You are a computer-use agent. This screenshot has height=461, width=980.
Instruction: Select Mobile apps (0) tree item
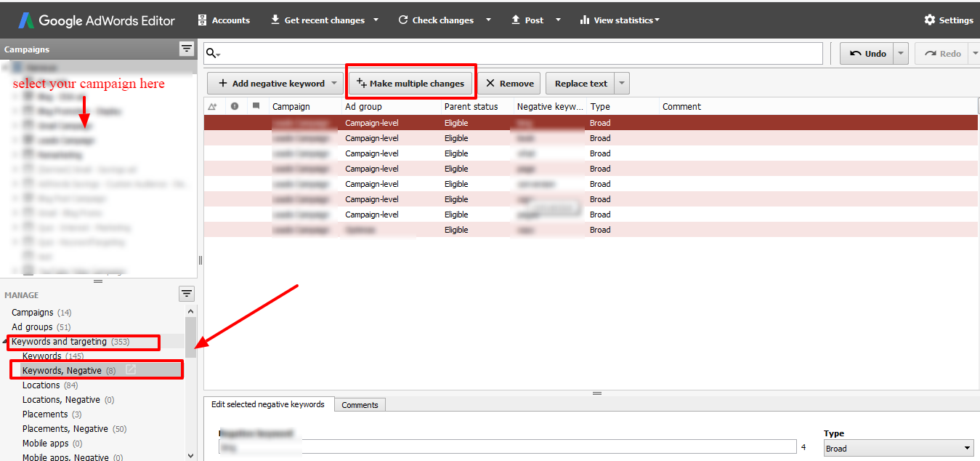(52, 444)
